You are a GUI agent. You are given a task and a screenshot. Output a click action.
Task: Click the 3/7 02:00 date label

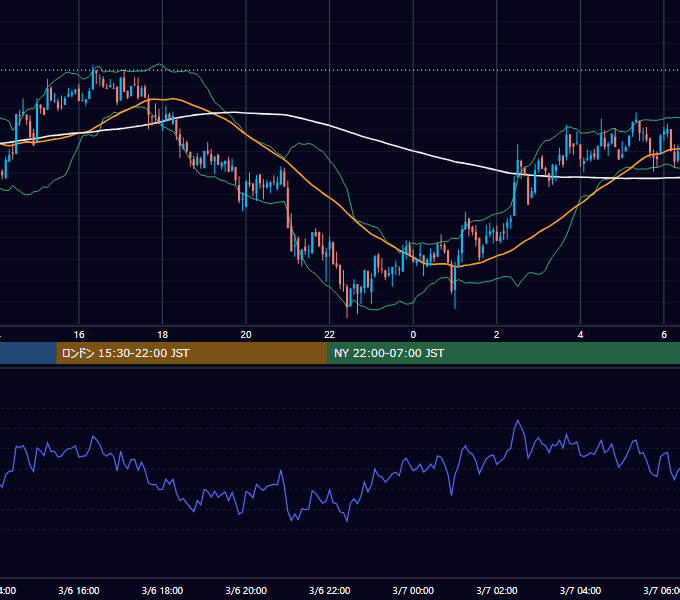tap(497, 590)
